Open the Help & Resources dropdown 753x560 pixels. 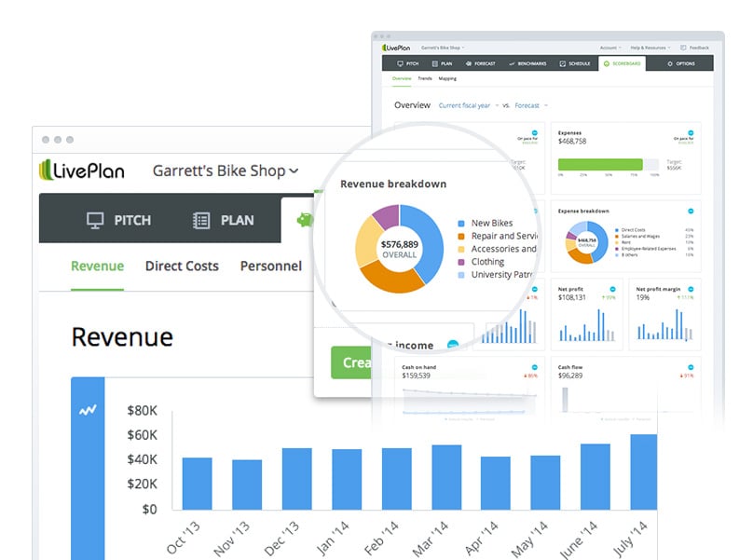[650, 48]
